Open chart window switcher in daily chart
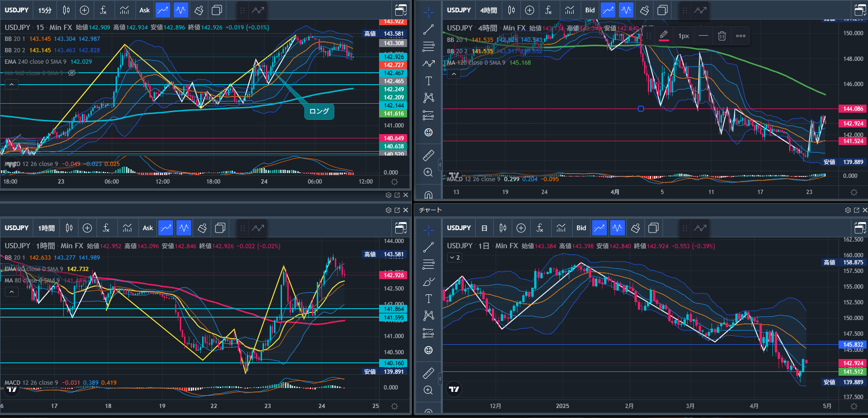The width and height of the screenshot is (868, 418). tap(860, 228)
